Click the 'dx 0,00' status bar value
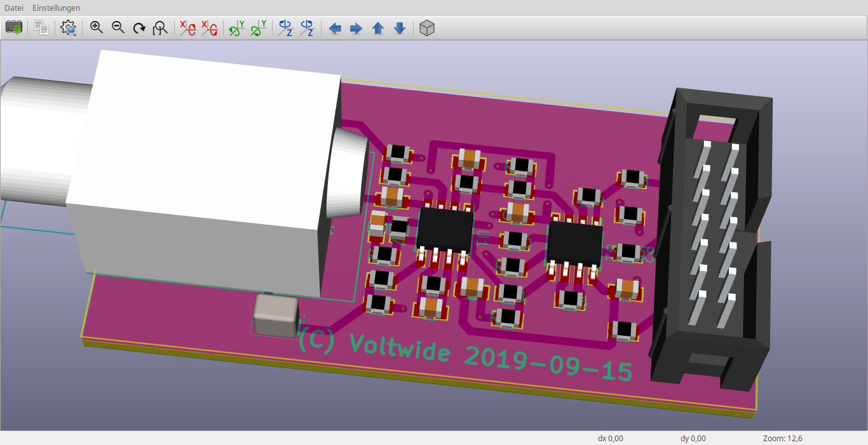 pyautogui.click(x=610, y=438)
